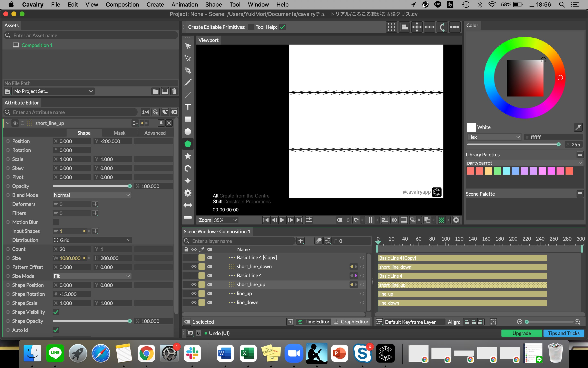Click the trash icon in Assets panel
Image resolution: width=588 pixels, height=368 pixels.
coord(174,91)
